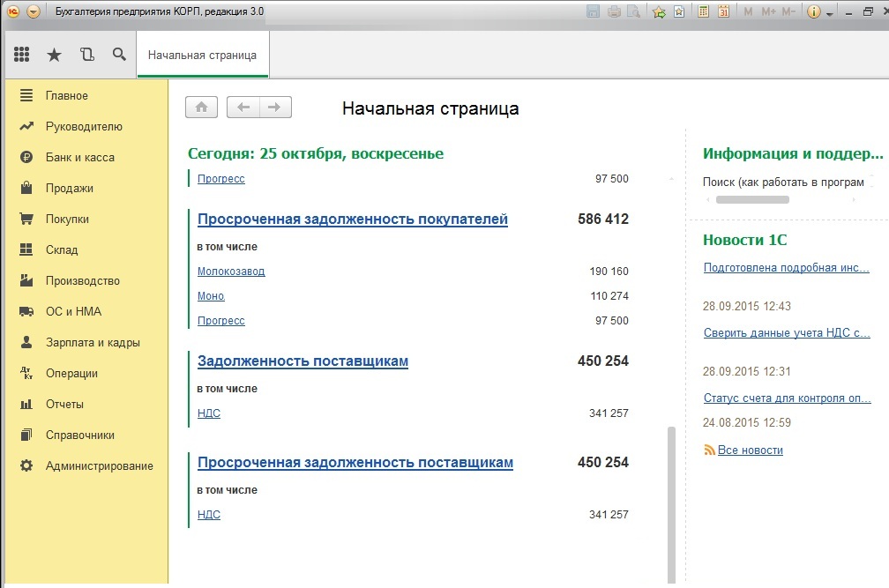
Task: Open the Склад section
Action: pyautogui.click(x=62, y=249)
